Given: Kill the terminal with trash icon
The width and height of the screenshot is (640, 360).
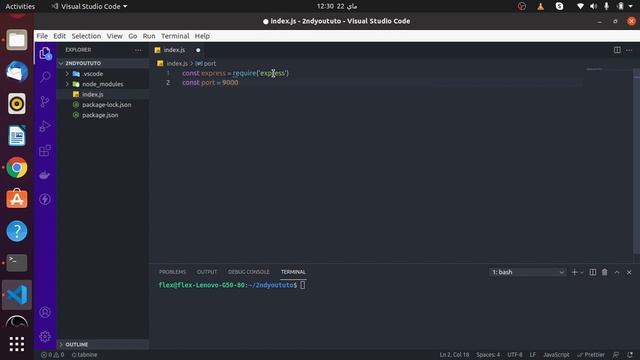Looking at the screenshot, I should (x=604, y=272).
